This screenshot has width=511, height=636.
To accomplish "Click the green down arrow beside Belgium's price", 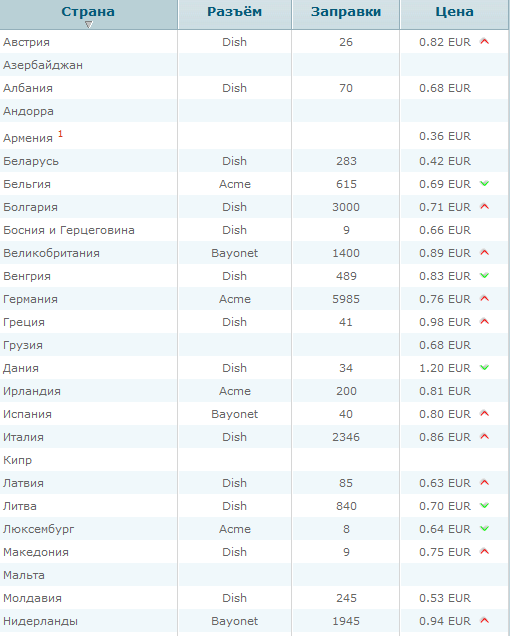I will [x=484, y=184].
